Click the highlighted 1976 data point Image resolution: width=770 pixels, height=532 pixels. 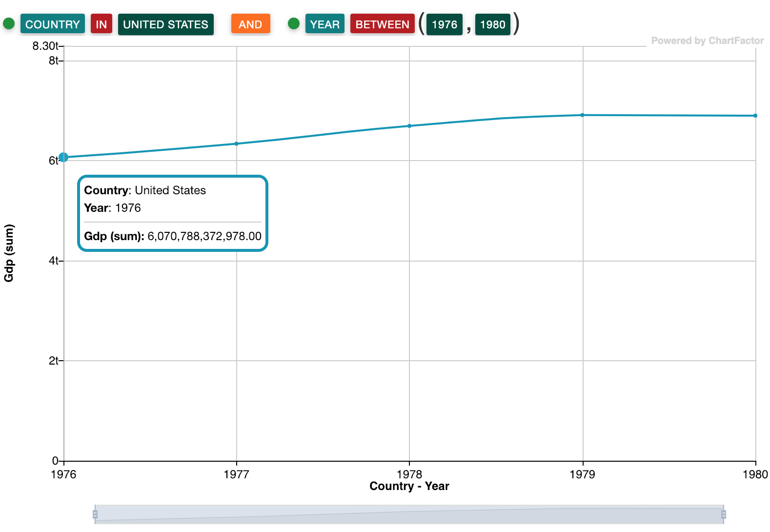(x=63, y=157)
